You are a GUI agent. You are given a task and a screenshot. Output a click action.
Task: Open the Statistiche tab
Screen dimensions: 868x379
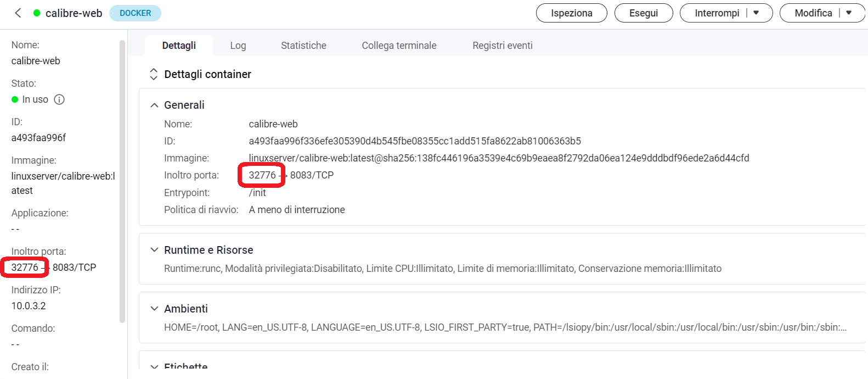(x=303, y=46)
